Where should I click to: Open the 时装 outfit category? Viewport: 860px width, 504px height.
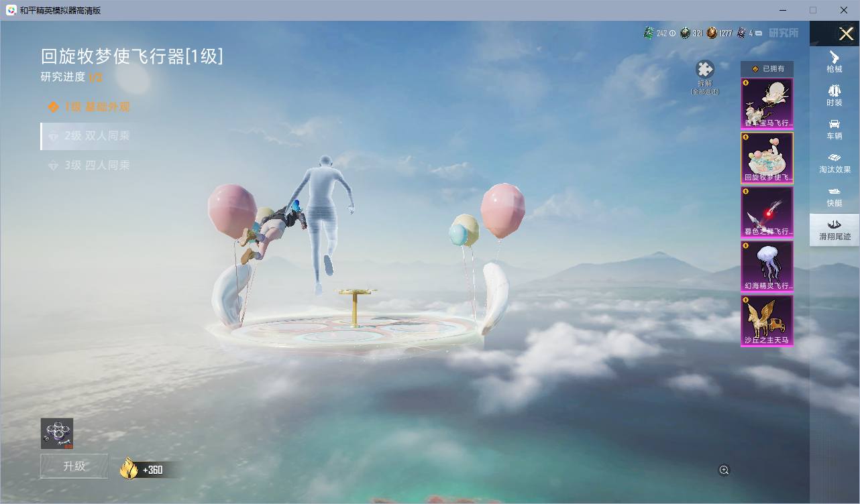pyautogui.click(x=835, y=95)
